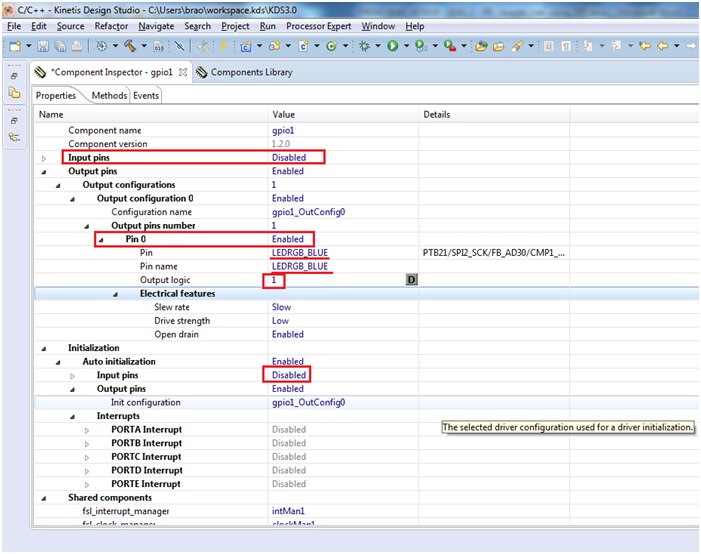Expand the PORTA Interrupt node
701x554 pixels.
coord(87,431)
